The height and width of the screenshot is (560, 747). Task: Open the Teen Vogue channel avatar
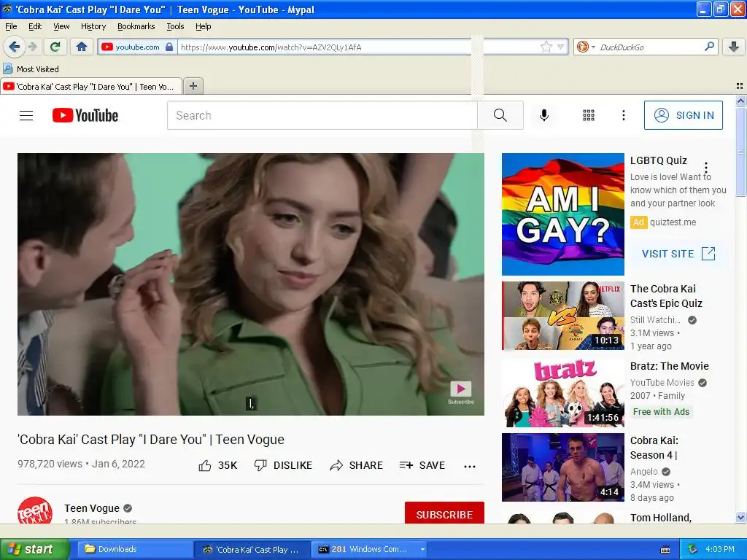[35, 510]
